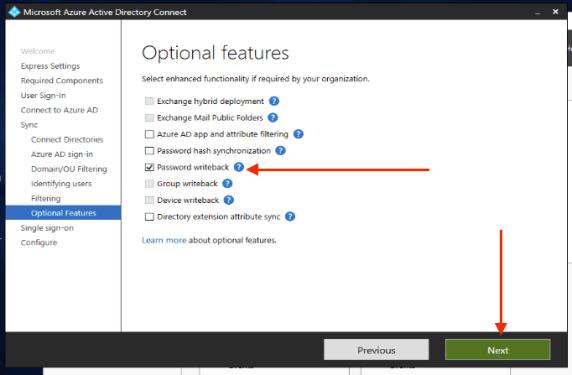Go to the Configure step
This screenshot has height=375, width=572.
39,243
